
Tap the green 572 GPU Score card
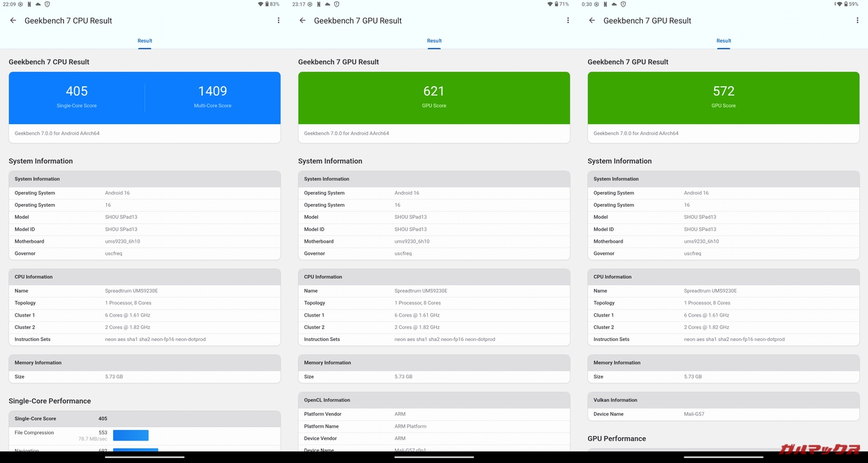[x=724, y=98]
